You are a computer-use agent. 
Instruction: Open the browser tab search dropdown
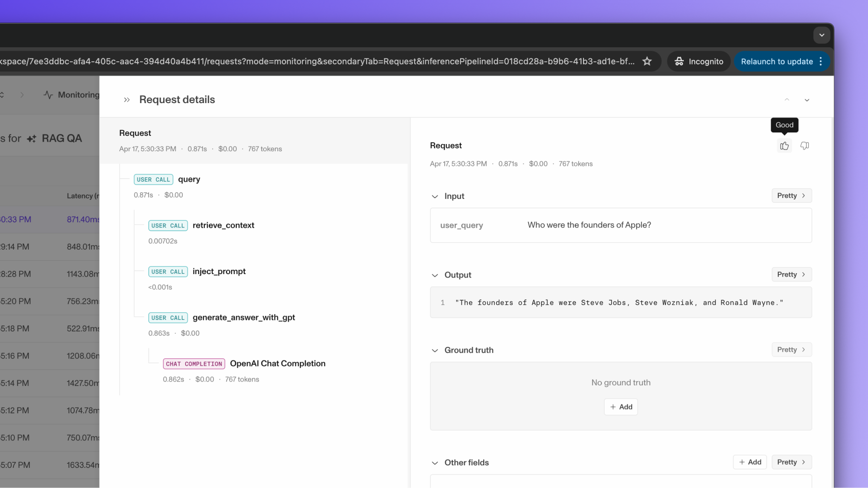pyautogui.click(x=822, y=35)
